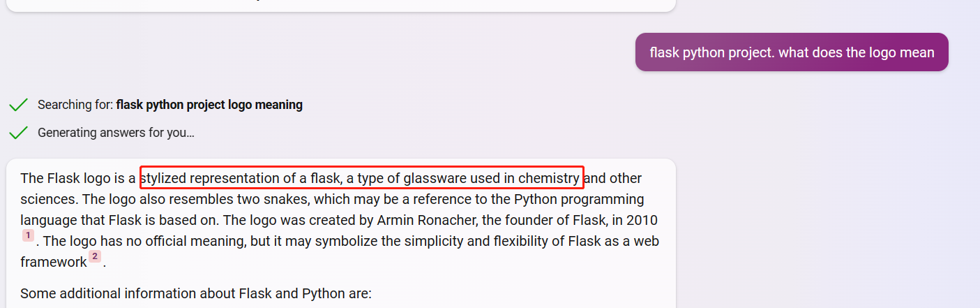Click 'The Flask logo is a' opening text

(78, 178)
